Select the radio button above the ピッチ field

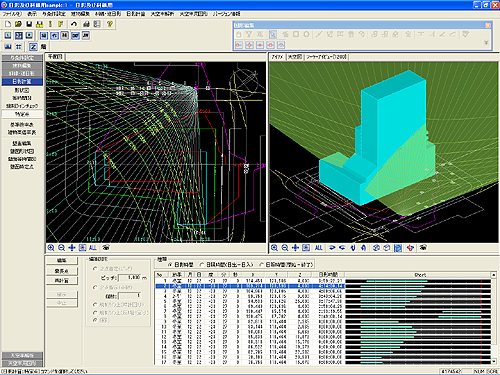point(95,268)
